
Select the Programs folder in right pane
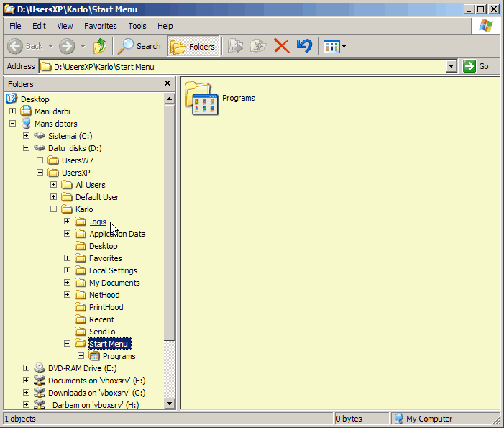(219, 98)
